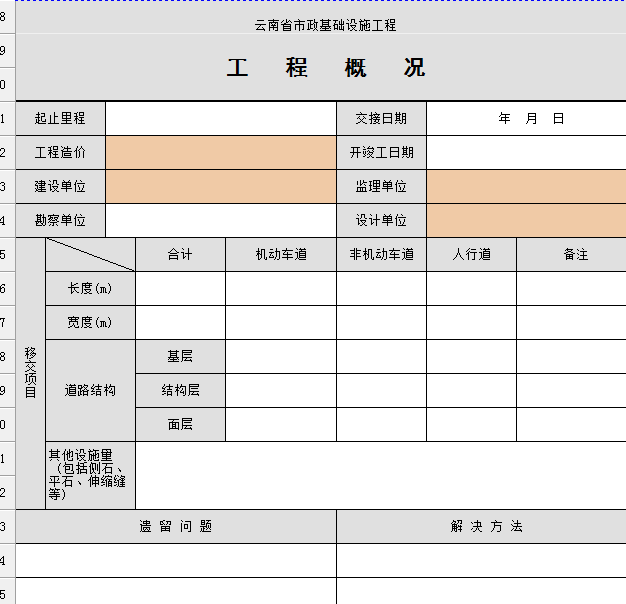626x604 pixels.
Task: Select the orange field next to 设计单位
Action: (526, 220)
